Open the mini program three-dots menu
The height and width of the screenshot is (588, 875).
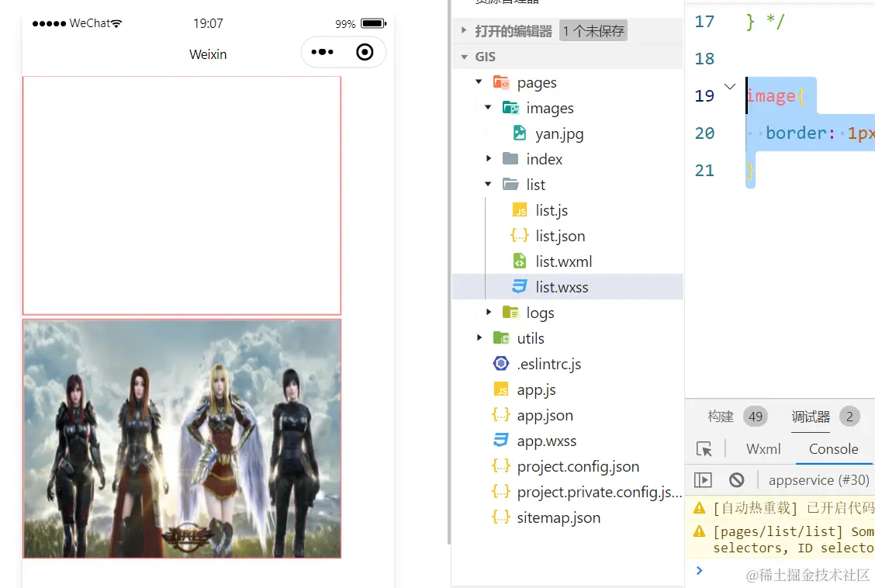(x=322, y=52)
